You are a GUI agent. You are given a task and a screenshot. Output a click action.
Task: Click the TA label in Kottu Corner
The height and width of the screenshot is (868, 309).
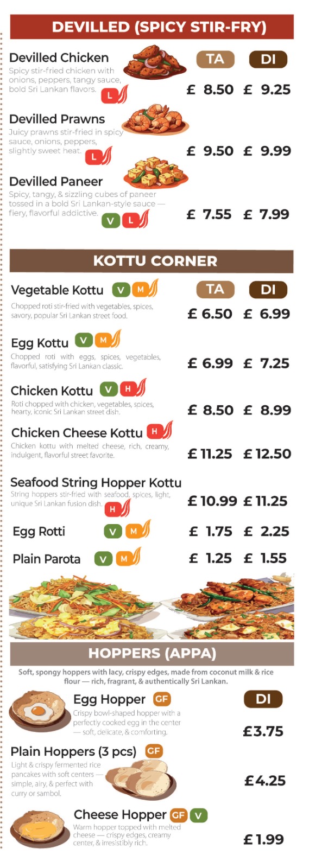(215, 289)
